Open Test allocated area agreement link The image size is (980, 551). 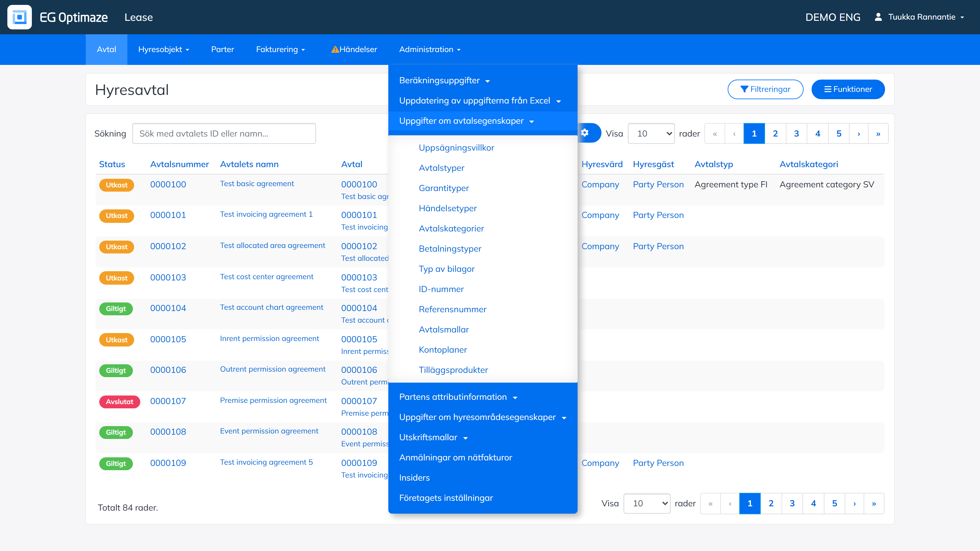coord(272,245)
